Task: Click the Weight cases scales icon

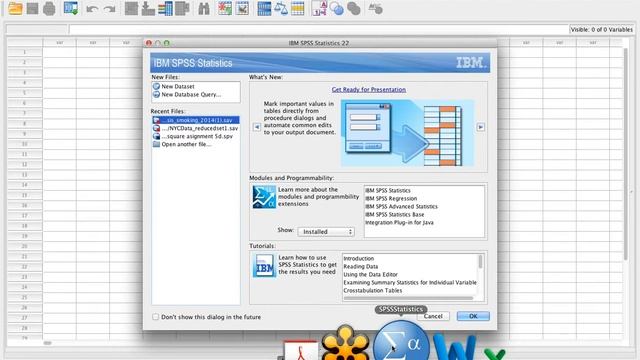Action: (x=281, y=9)
